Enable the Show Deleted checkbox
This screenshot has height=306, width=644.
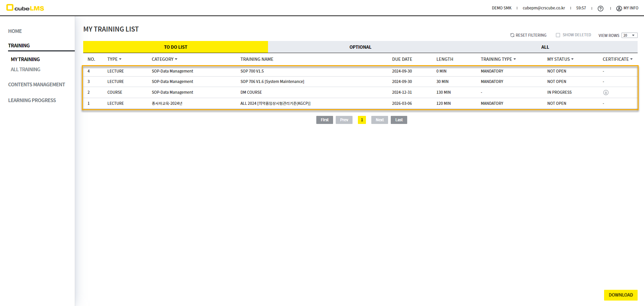(x=558, y=35)
